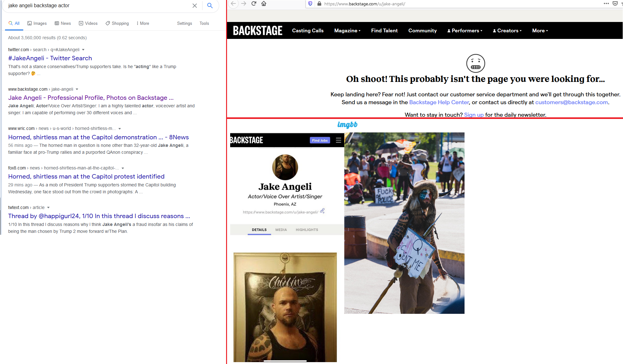Click the tracking protection shield icon
This screenshot has height=364, width=623.
coord(310,4)
